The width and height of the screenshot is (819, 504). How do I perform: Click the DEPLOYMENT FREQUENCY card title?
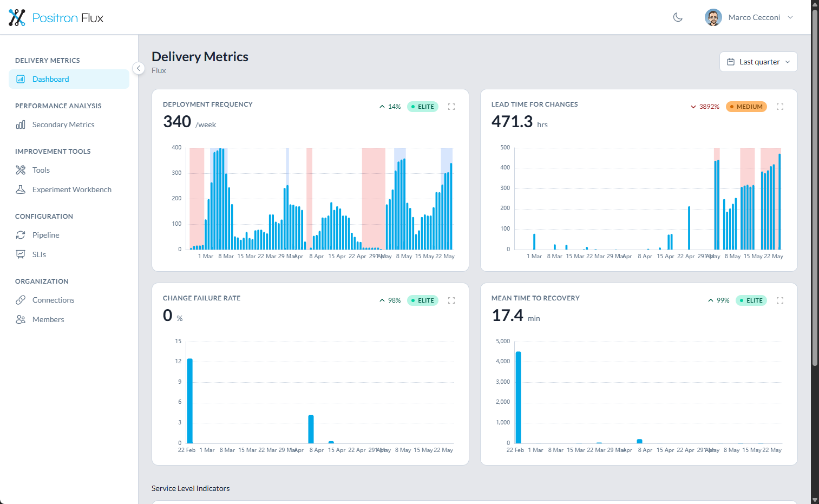(208, 104)
